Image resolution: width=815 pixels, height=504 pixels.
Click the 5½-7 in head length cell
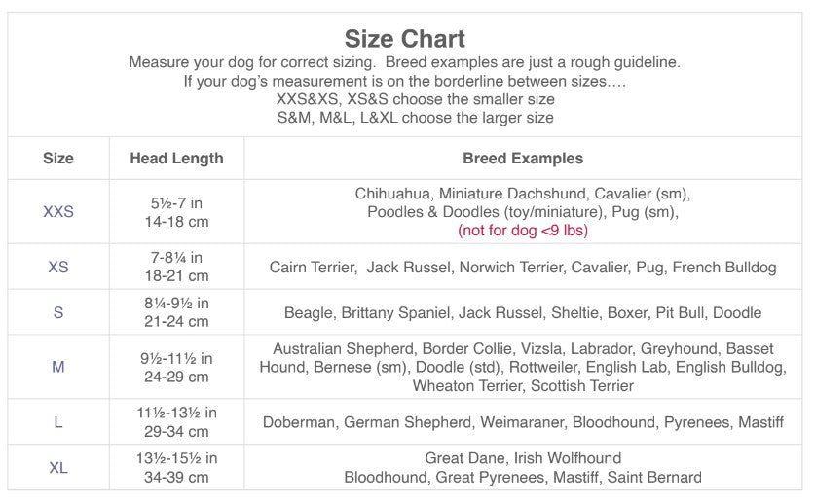tap(176, 203)
